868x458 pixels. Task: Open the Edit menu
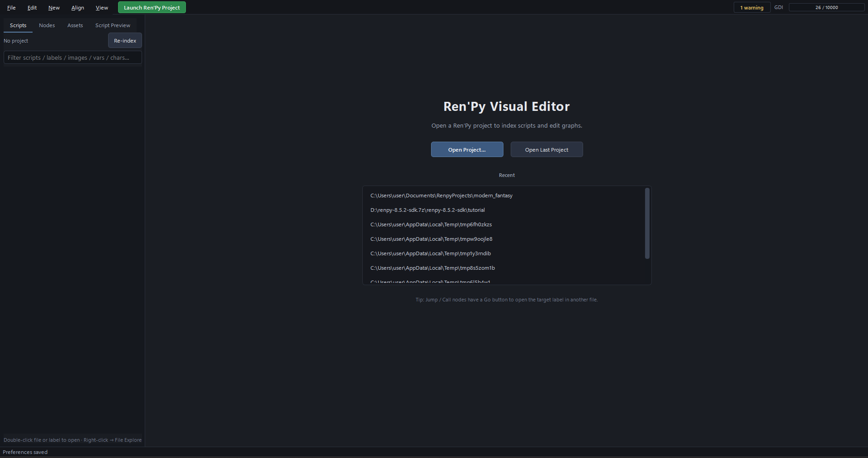(32, 8)
